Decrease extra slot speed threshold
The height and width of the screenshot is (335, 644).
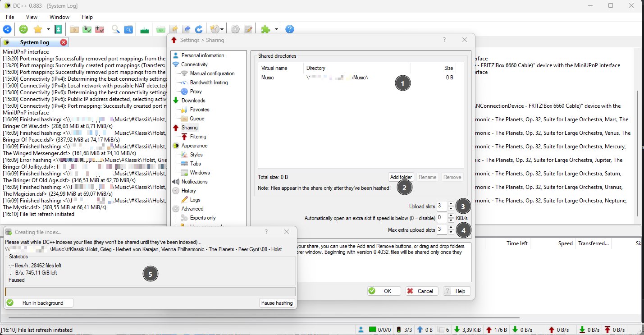pyautogui.click(x=451, y=220)
